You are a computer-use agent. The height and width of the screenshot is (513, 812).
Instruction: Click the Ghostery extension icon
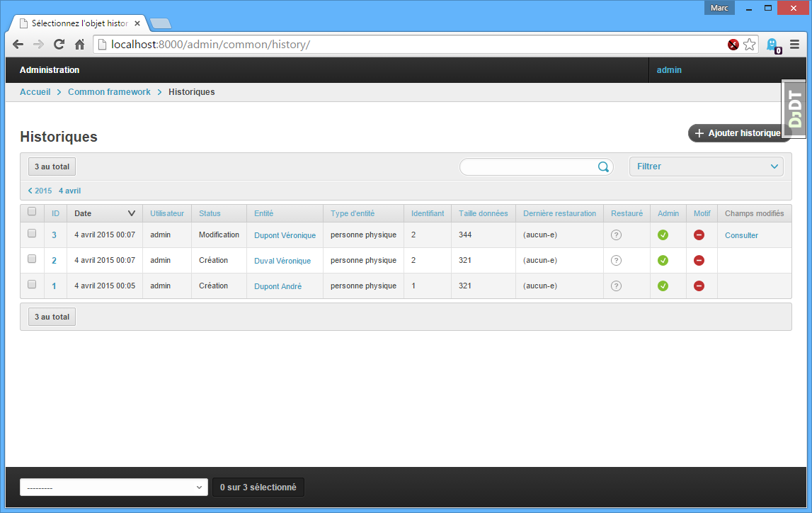[772, 45]
